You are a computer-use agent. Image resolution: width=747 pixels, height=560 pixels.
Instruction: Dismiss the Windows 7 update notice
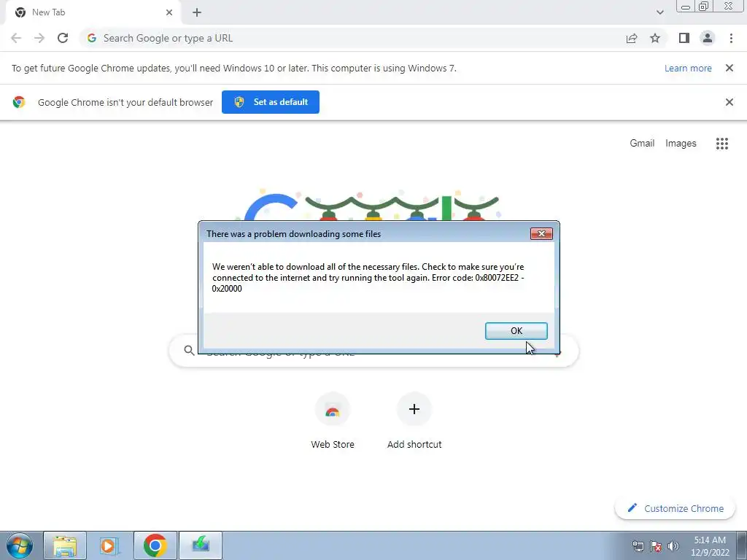click(729, 68)
